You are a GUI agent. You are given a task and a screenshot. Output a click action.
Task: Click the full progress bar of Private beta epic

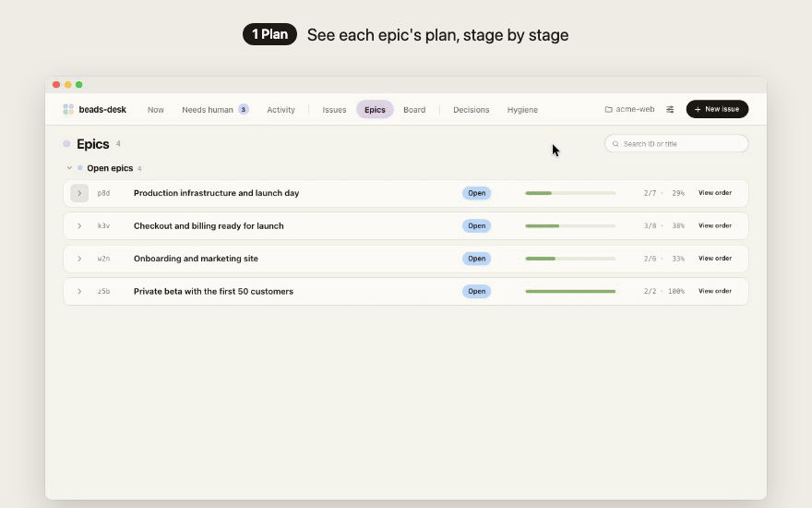click(570, 291)
